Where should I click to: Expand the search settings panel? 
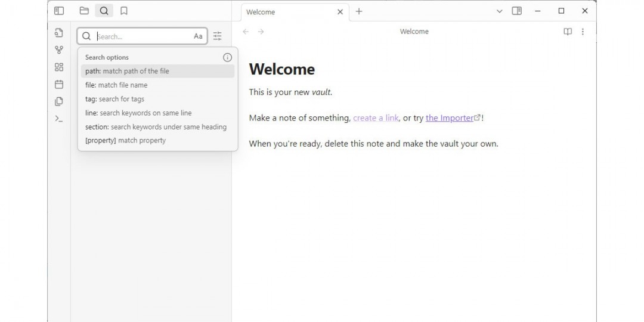click(218, 36)
